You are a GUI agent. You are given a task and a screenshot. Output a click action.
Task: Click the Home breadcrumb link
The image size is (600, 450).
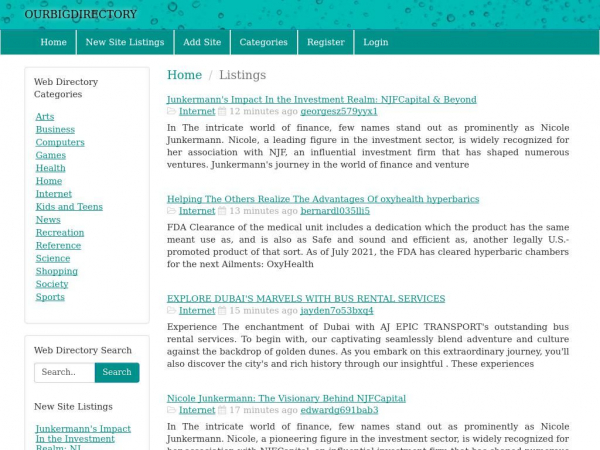(184, 75)
